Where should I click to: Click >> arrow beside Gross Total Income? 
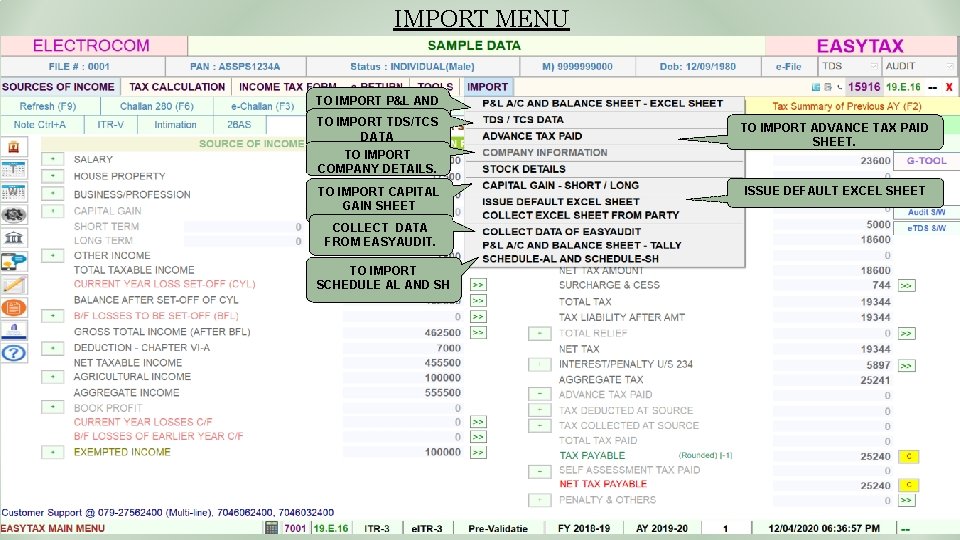point(478,332)
